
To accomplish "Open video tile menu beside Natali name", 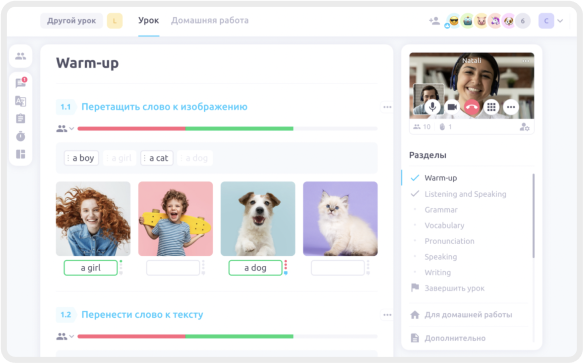I will coord(526,61).
